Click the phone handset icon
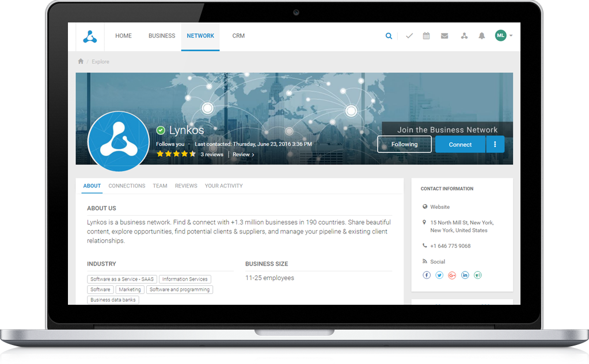 pyautogui.click(x=425, y=246)
